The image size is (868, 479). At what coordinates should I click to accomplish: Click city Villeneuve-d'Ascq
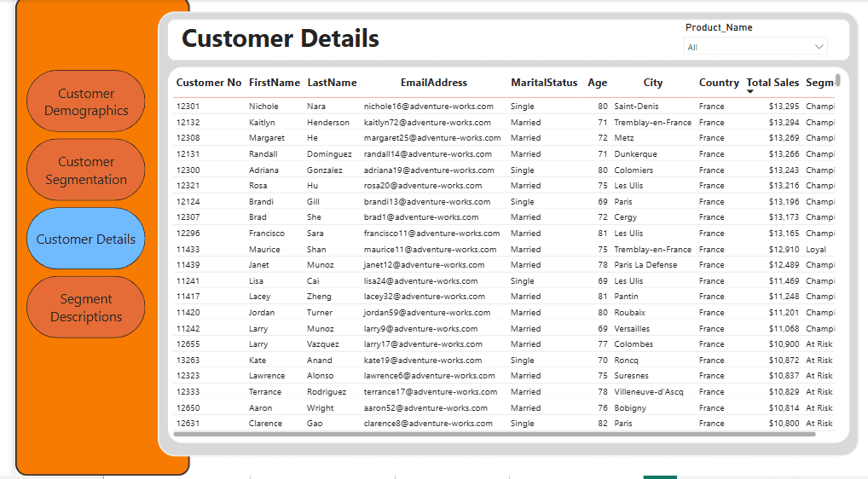coord(649,391)
